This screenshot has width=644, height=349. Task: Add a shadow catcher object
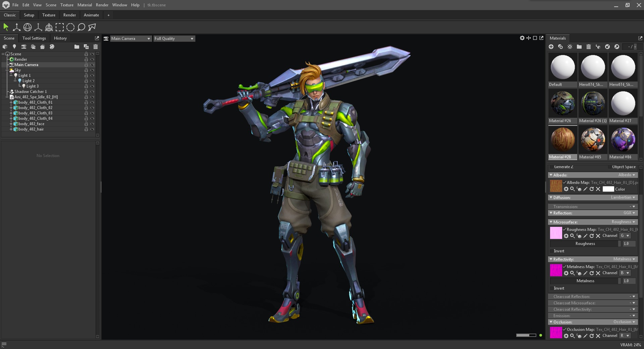[x=43, y=47]
